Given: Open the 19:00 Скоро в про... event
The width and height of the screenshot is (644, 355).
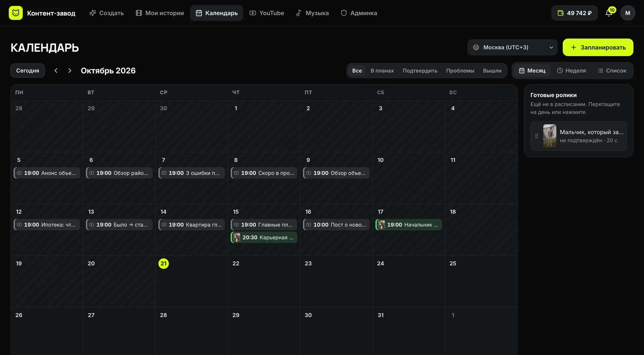Looking at the screenshot, I should tap(264, 173).
